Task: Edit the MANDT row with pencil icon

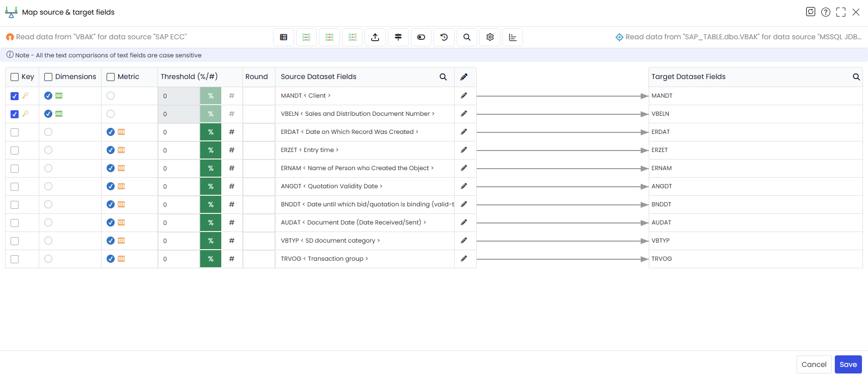Action: tap(464, 96)
